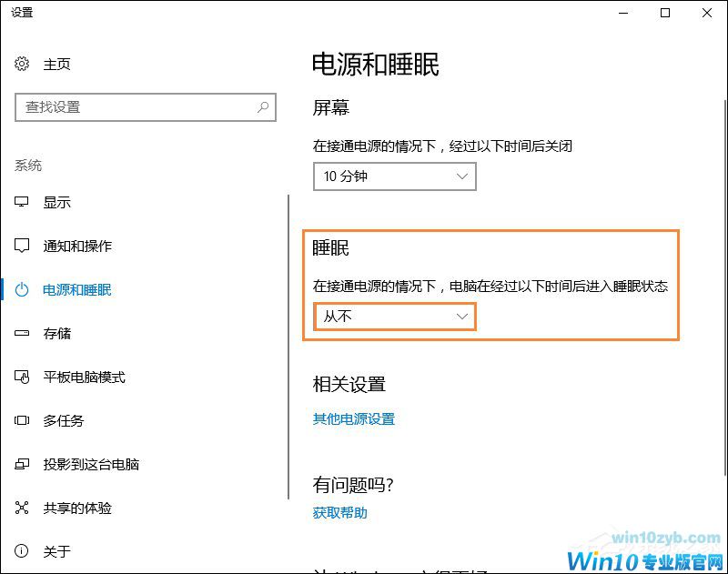728x574 pixels.
Task: Select the 显示 entry in the sidebar
Action: [x=57, y=202]
